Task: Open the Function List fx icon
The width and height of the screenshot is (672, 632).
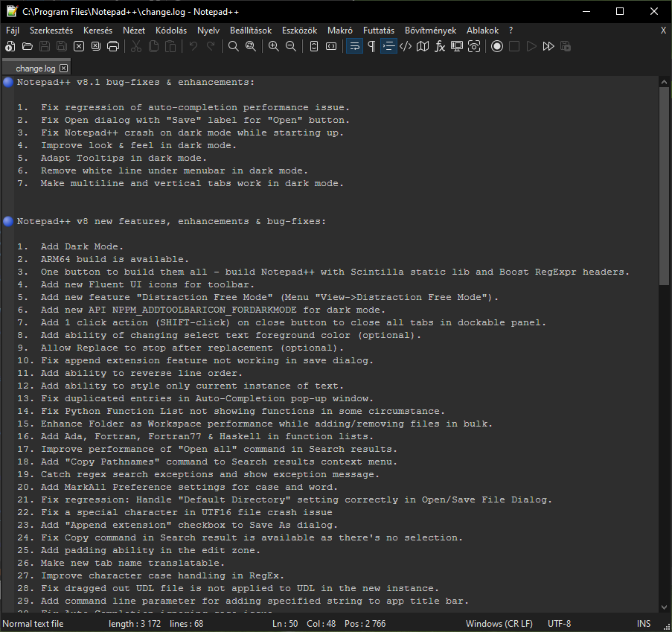Action: coord(440,46)
